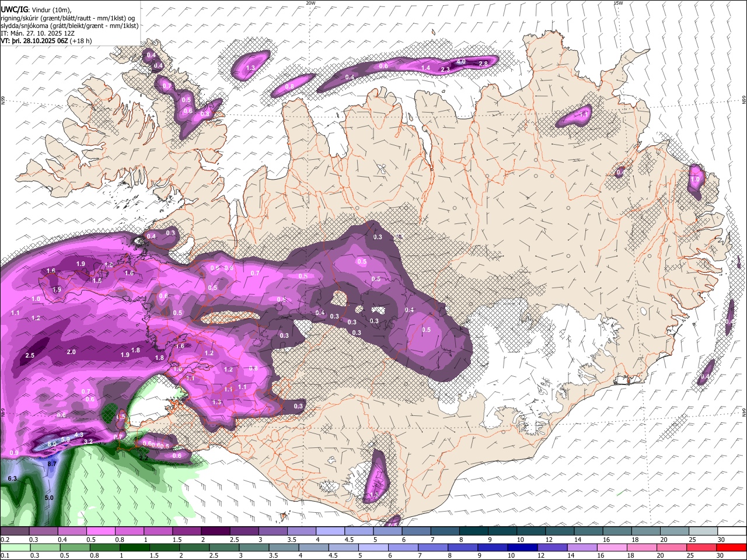Click the 5.9 snowfall value label
747x560 pixels.
[65, 439]
